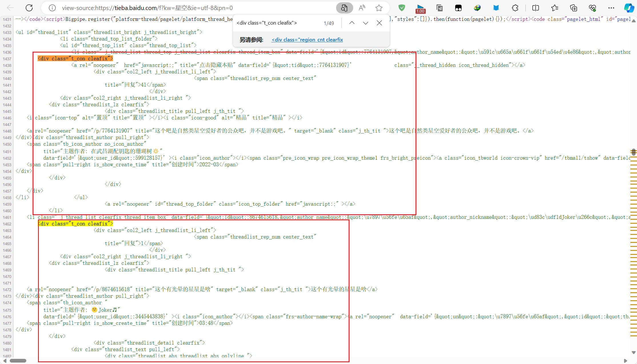Close the find bar

pos(379,23)
